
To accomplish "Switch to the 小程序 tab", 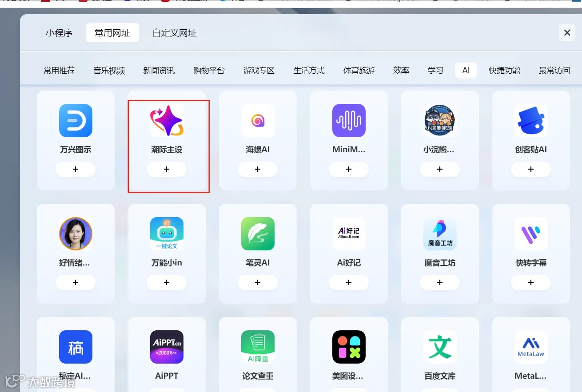I will [x=59, y=33].
